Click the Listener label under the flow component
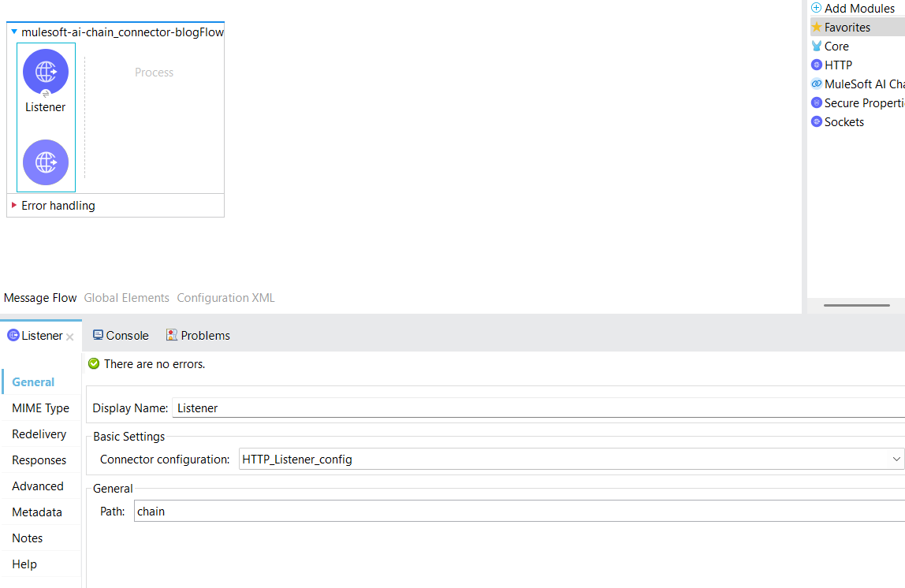The height and width of the screenshot is (588, 905). point(46,106)
